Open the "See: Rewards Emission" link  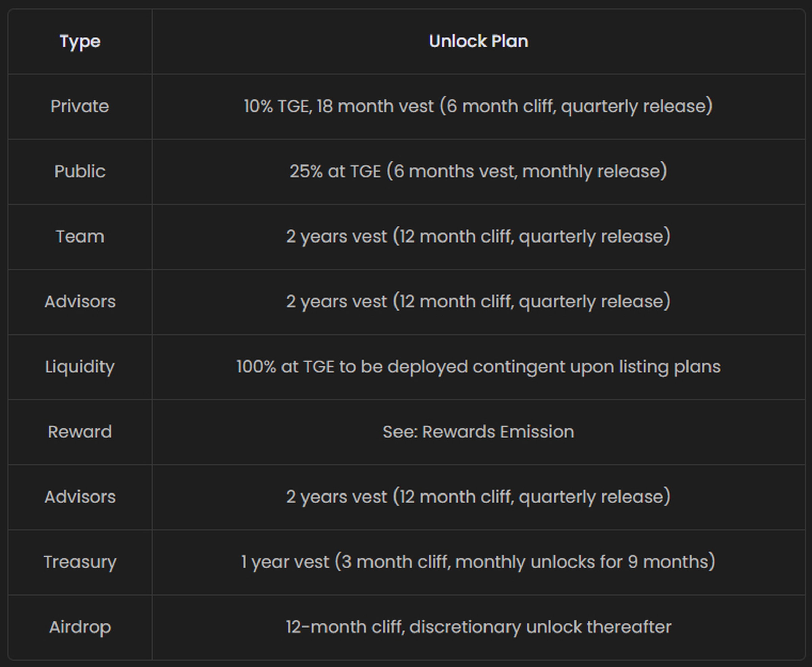click(x=478, y=432)
